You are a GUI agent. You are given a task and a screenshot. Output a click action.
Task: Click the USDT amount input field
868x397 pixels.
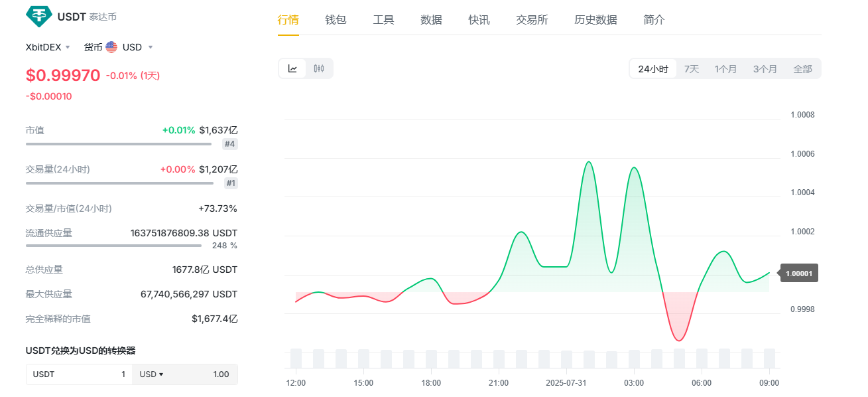tap(79, 374)
